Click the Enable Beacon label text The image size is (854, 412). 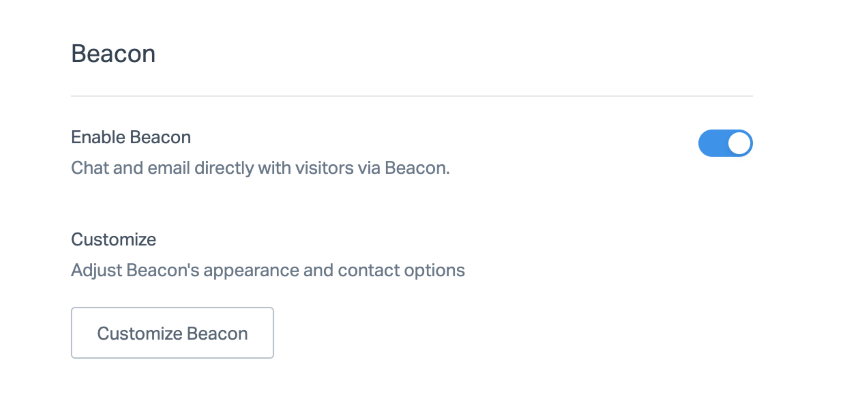[x=131, y=137]
